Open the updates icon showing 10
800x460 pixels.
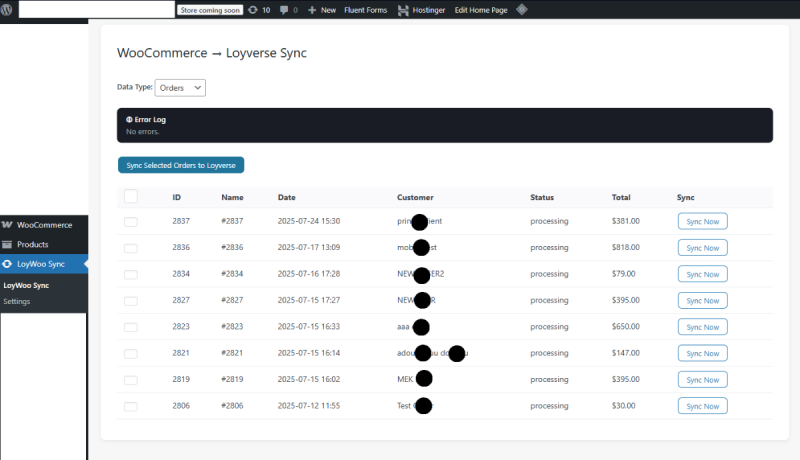pyautogui.click(x=252, y=9)
